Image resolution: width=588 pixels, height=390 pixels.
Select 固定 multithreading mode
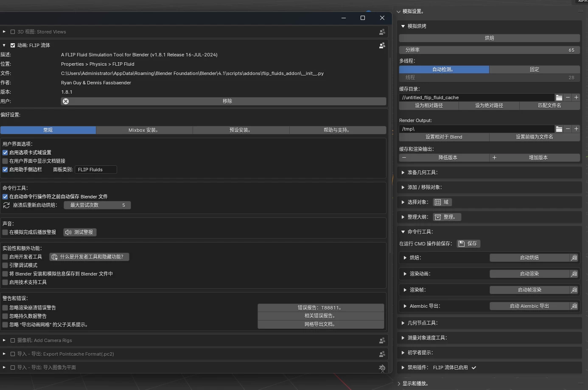click(535, 70)
